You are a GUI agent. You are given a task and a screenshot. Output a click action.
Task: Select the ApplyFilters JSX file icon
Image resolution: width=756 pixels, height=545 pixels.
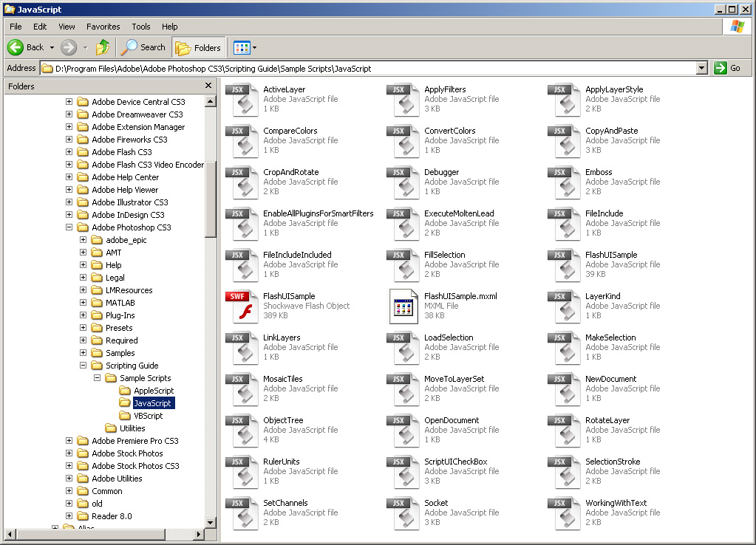pyautogui.click(x=403, y=100)
